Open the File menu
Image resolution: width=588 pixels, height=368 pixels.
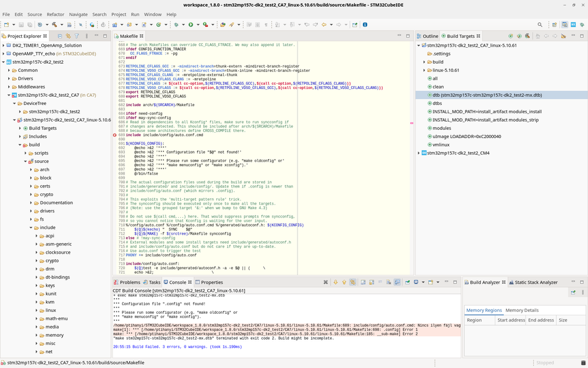point(6,14)
